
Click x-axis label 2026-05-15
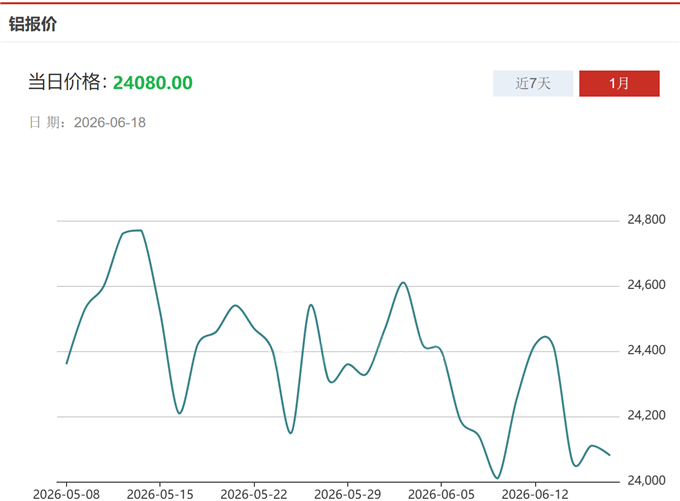pyautogui.click(x=160, y=494)
